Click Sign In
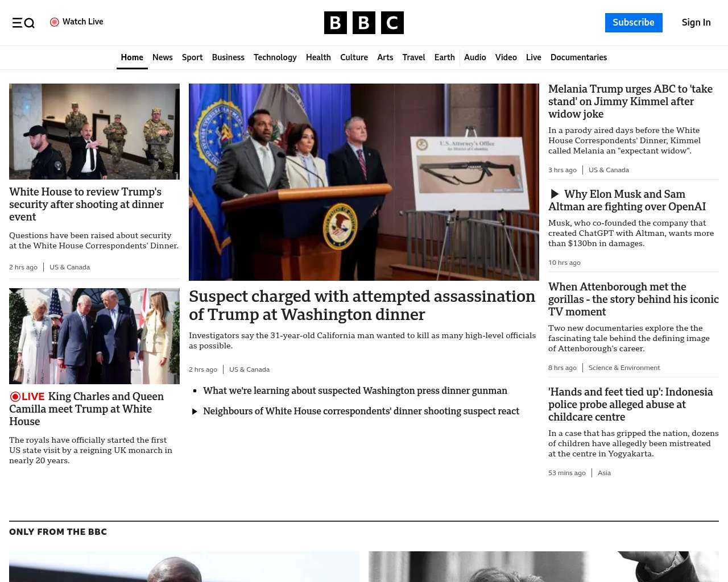728x582 pixels. pyautogui.click(x=696, y=23)
